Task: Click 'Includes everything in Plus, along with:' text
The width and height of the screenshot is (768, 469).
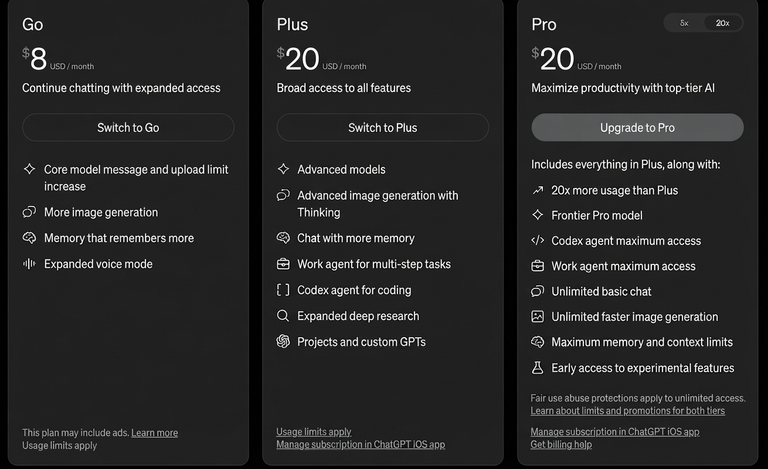Action: 625,164
